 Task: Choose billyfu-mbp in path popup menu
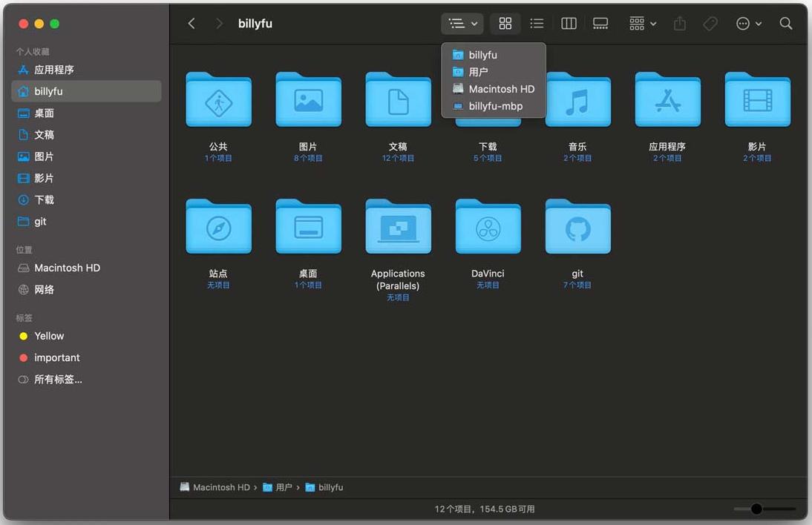pos(495,106)
